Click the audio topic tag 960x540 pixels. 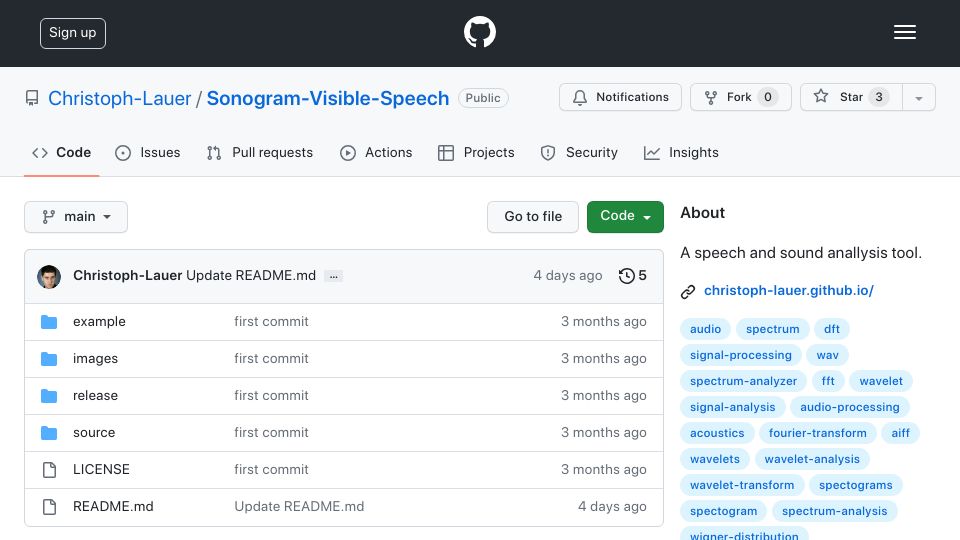tap(705, 329)
